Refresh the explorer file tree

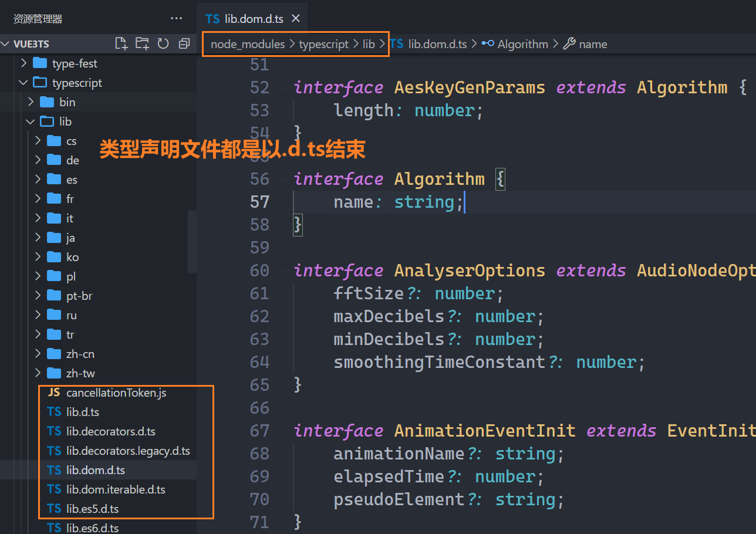[163, 43]
